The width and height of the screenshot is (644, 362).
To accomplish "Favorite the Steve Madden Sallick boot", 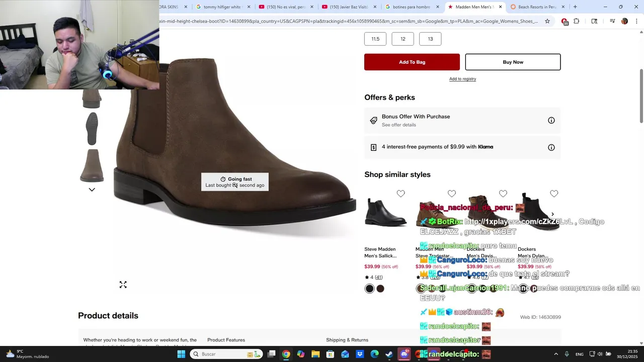I will [400, 194].
